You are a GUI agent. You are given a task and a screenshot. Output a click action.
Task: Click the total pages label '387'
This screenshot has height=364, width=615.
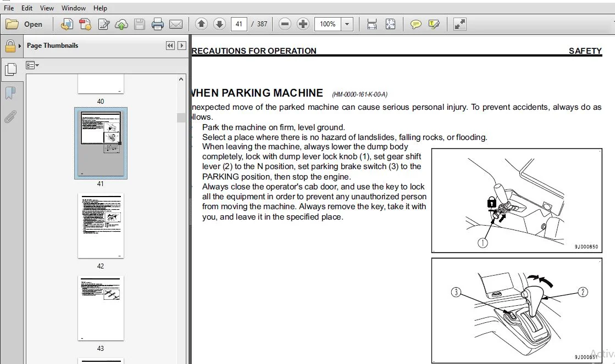click(x=262, y=24)
